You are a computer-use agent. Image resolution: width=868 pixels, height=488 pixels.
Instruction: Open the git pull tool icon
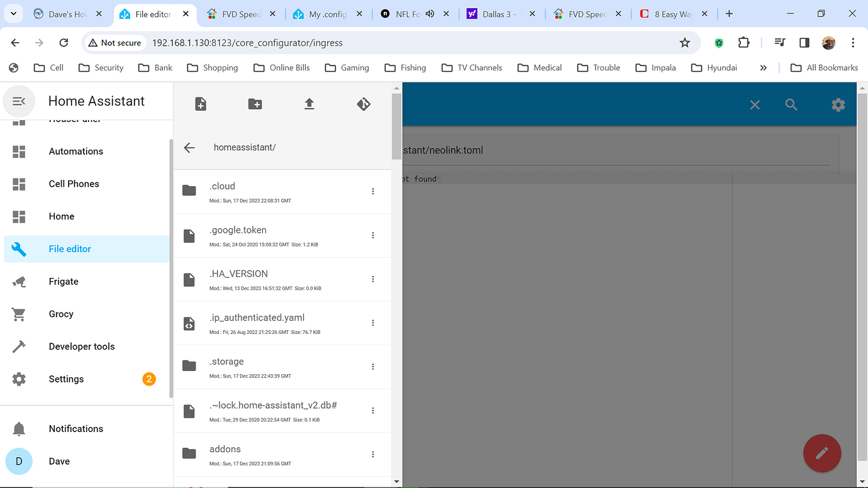[x=364, y=104]
